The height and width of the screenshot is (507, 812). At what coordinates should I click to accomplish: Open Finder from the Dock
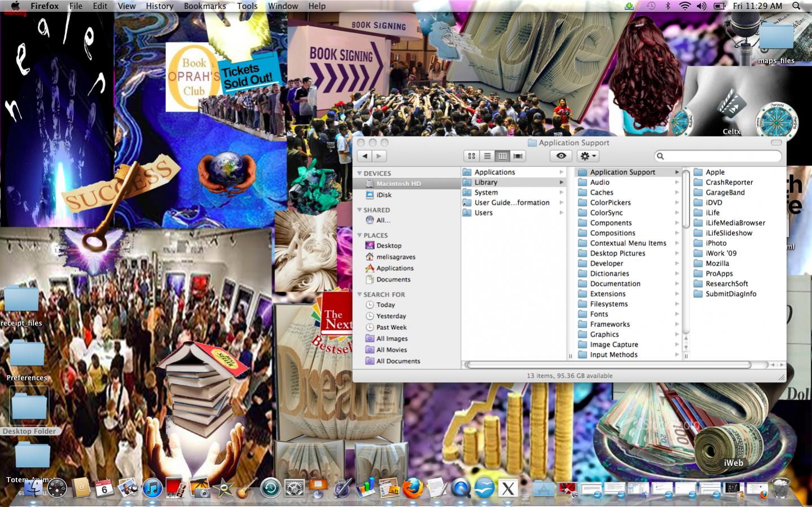tap(32, 488)
